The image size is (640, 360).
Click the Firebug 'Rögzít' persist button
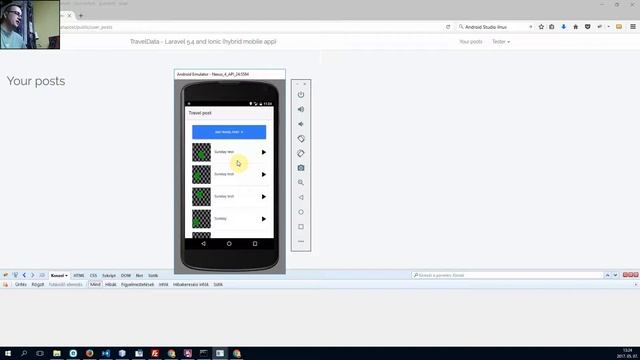pos(38,284)
